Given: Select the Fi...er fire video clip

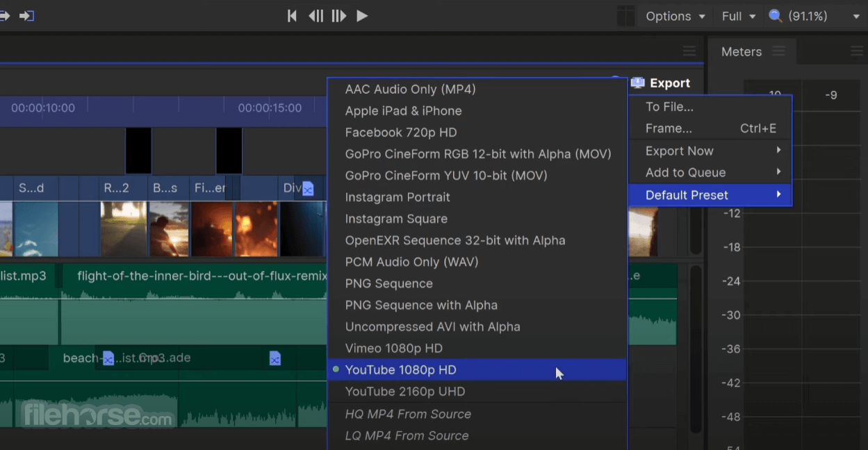Looking at the screenshot, I should click(x=212, y=217).
